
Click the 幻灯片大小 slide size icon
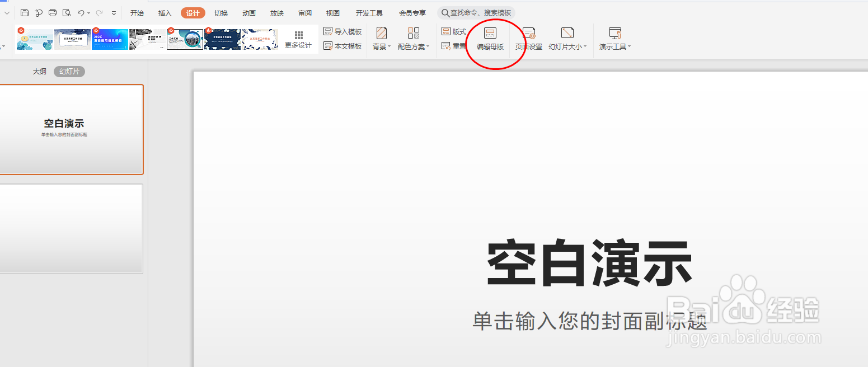[567, 33]
